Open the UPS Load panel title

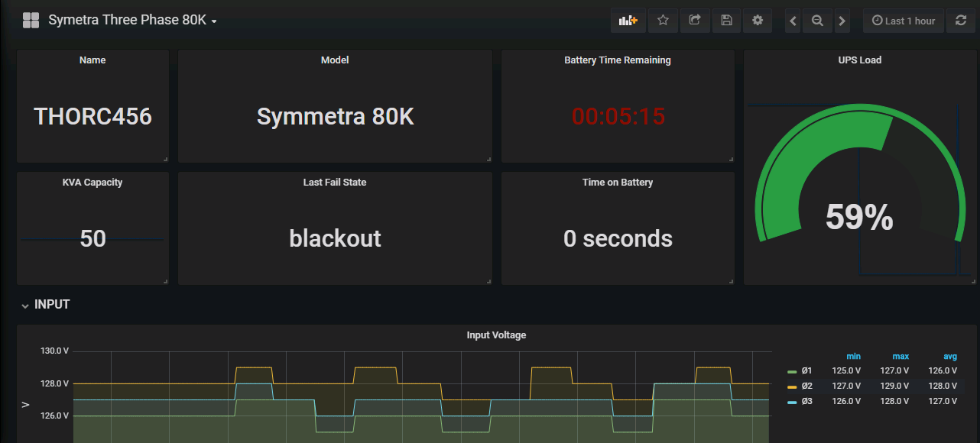tap(860, 60)
